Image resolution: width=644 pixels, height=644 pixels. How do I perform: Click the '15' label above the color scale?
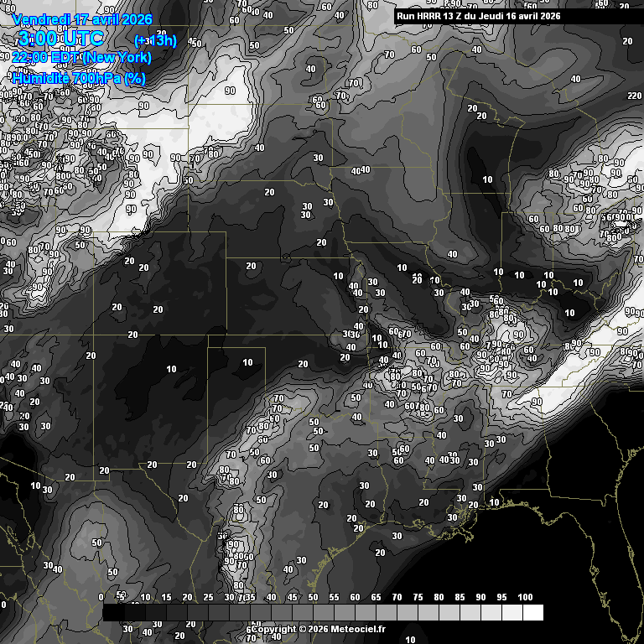tap(166, 597)
